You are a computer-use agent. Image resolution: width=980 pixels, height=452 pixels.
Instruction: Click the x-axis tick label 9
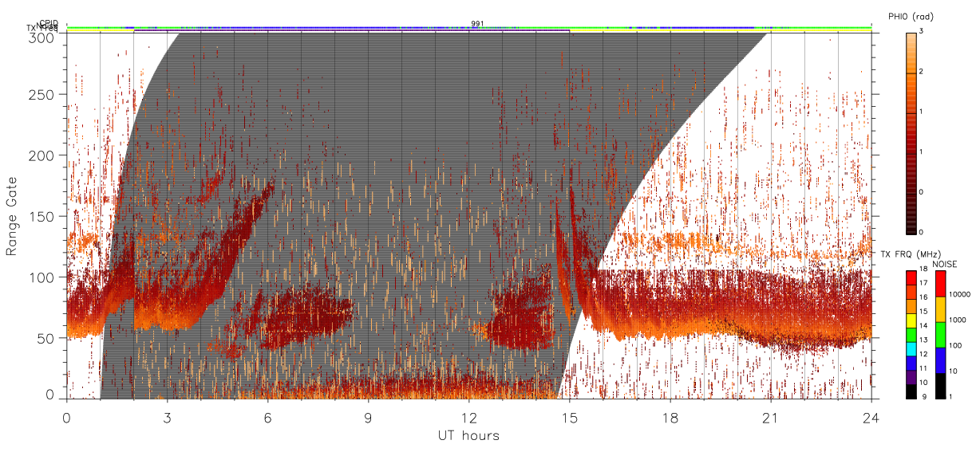coord(368,418)
